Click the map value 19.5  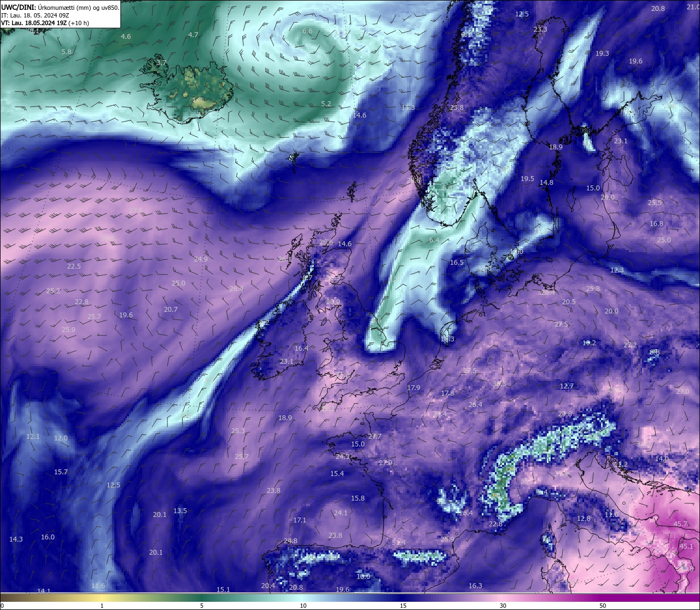(527, 178)
